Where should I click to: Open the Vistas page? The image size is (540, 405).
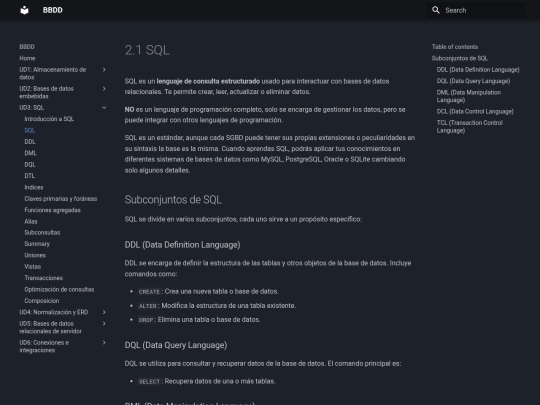tap(33, 267)
